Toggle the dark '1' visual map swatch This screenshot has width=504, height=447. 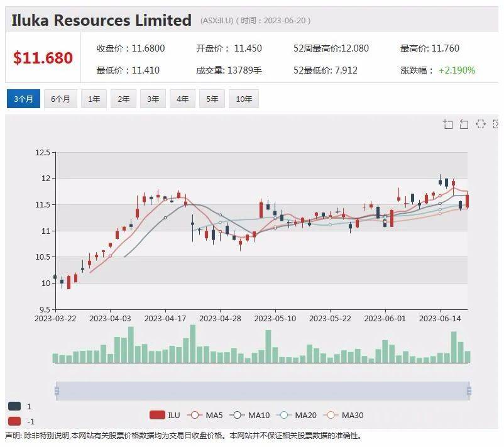pyautogui.click(x=14, y=406)
